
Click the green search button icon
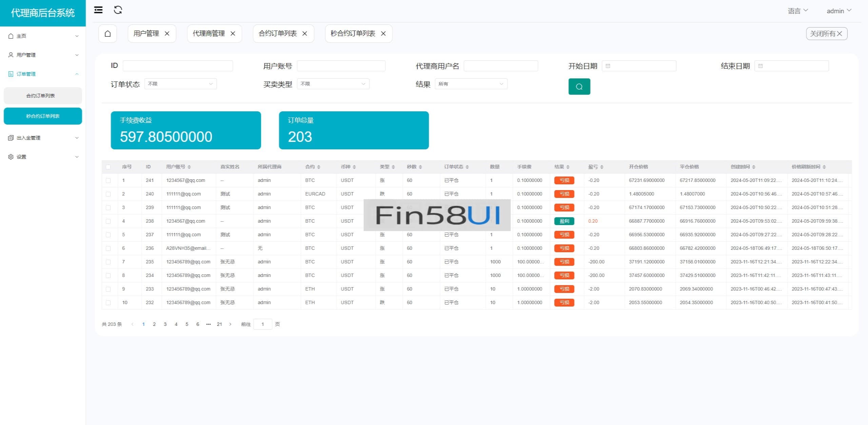[579, 87]
